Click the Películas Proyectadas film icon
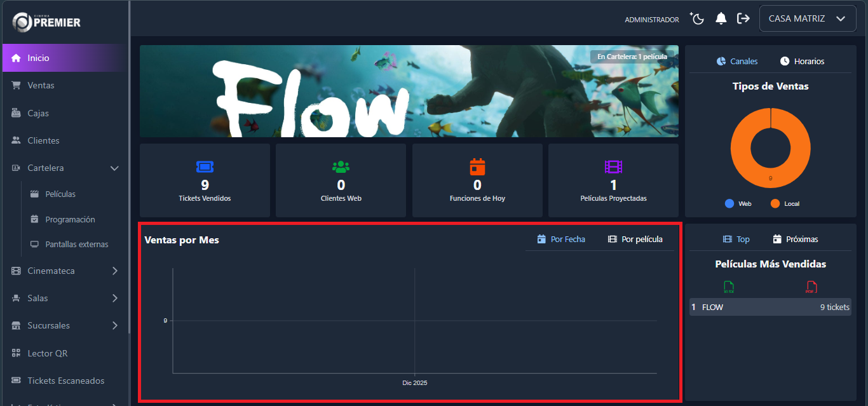 click(x=613, y=166)
